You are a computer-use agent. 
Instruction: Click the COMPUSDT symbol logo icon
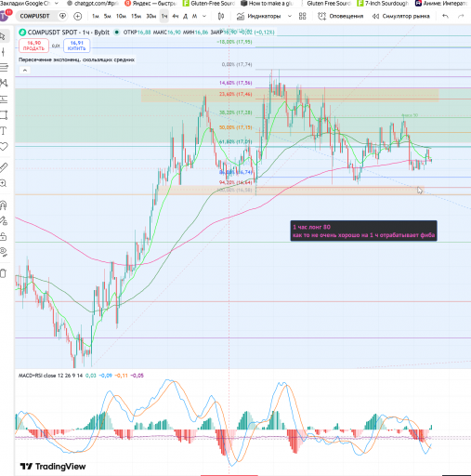(22, 32)
